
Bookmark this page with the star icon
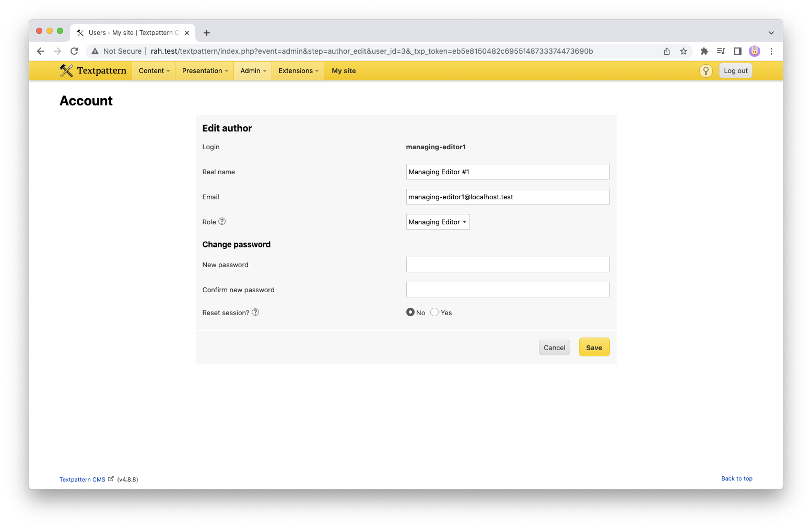pos(684,51)
